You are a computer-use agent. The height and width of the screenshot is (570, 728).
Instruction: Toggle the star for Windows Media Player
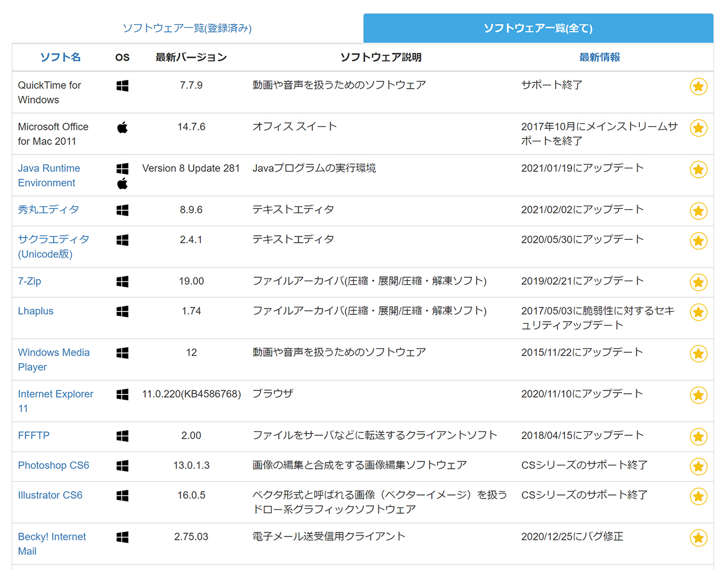click(698, 353)
